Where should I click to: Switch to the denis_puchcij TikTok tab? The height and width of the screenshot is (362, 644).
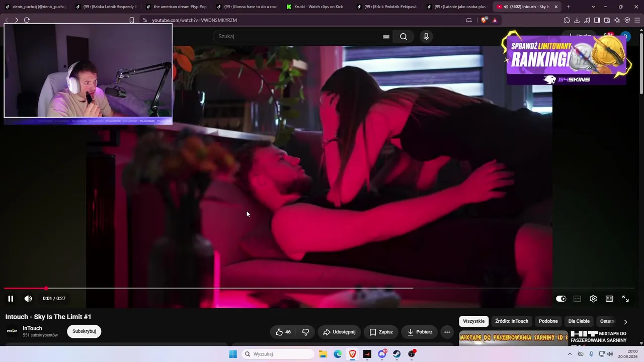(36, 7)
